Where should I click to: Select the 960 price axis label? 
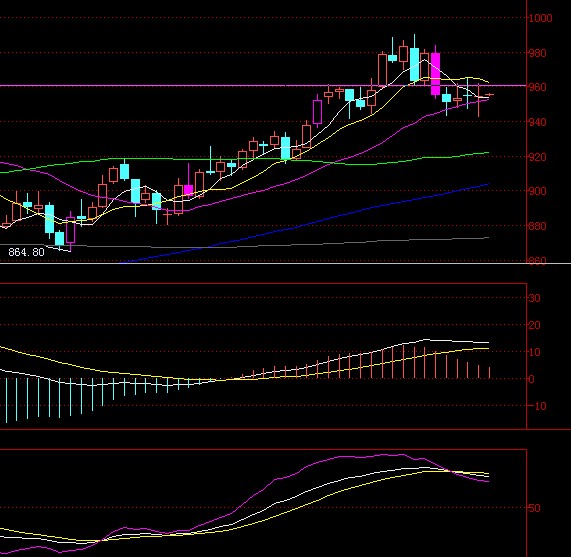tap(537, 87)
